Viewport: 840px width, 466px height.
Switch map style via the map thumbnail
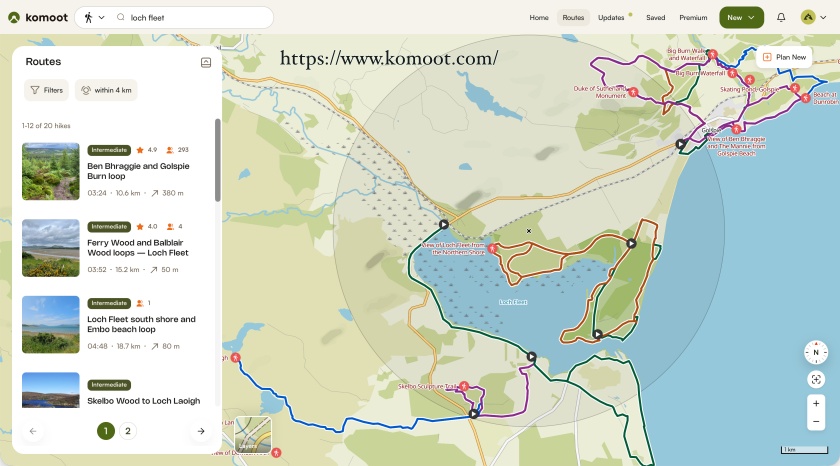click(253, 434)
